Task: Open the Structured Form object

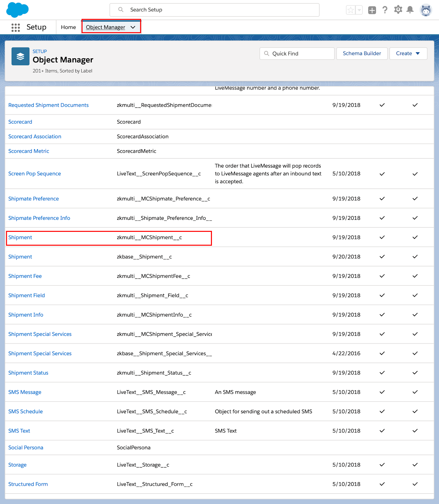Action: pos(28,484)
